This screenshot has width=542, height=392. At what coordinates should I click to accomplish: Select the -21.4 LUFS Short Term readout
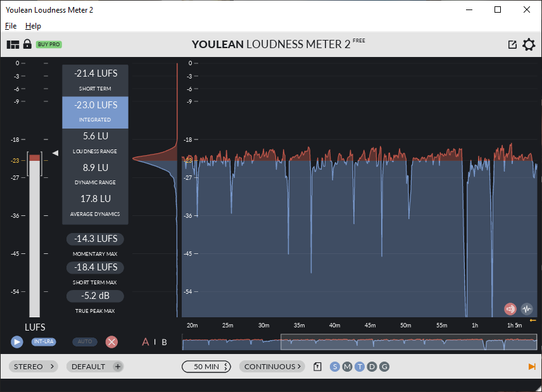click(x=95, y=80)
